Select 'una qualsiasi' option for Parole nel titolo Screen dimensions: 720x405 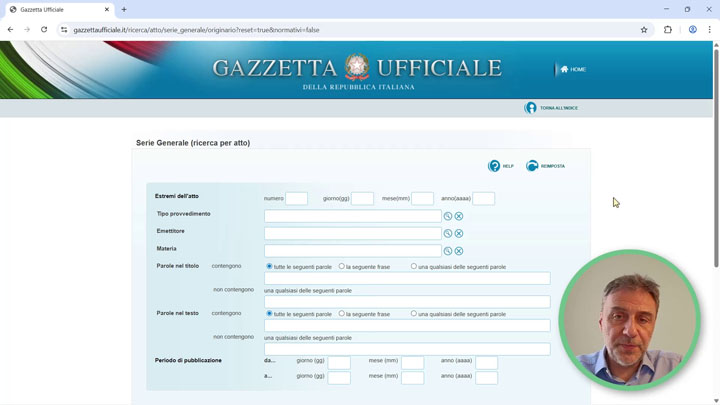coord(414,266)
